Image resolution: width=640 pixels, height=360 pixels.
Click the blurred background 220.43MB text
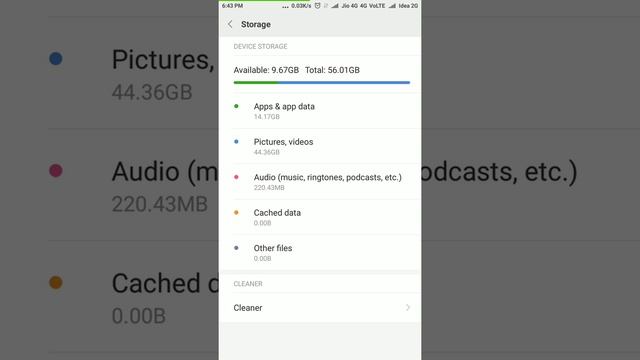pyautogui.click(x=160, y=204)
